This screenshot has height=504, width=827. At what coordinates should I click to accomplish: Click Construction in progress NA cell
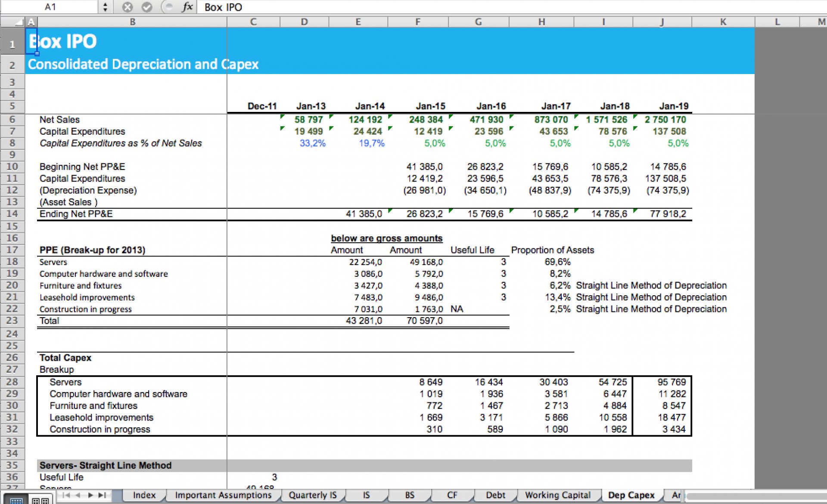(457, 309)
